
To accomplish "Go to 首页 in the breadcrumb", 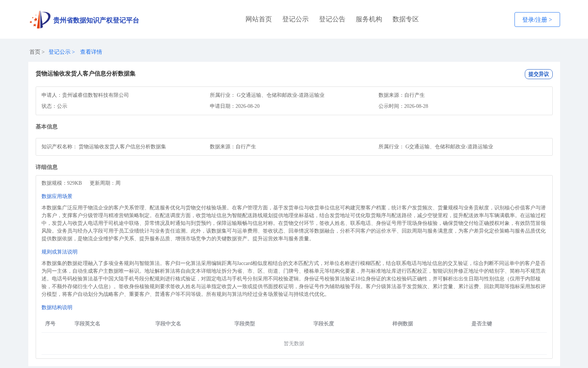I will coord(35,52).
